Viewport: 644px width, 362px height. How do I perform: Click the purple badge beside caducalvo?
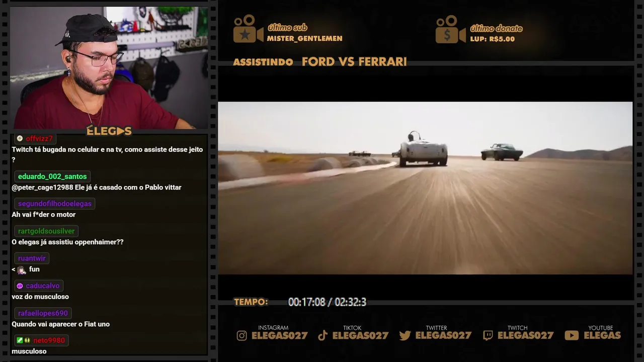(x=20, y=286)
